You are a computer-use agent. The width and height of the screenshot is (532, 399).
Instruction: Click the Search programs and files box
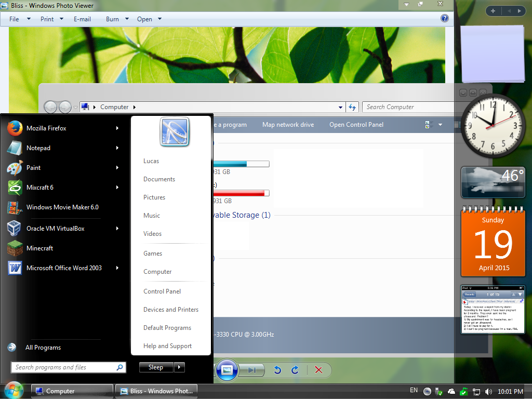coord(69,367)
